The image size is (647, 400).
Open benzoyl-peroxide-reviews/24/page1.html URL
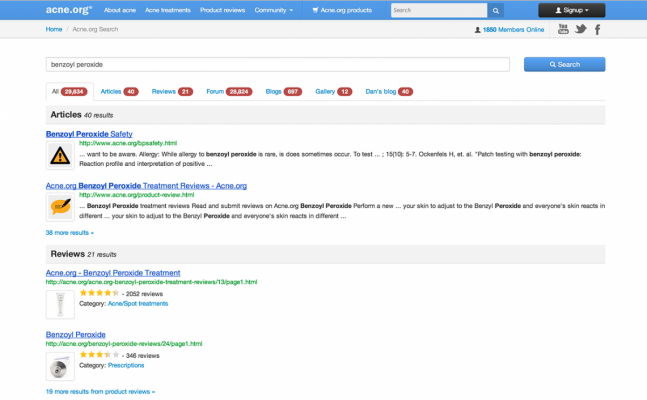[x=124, y=343]
